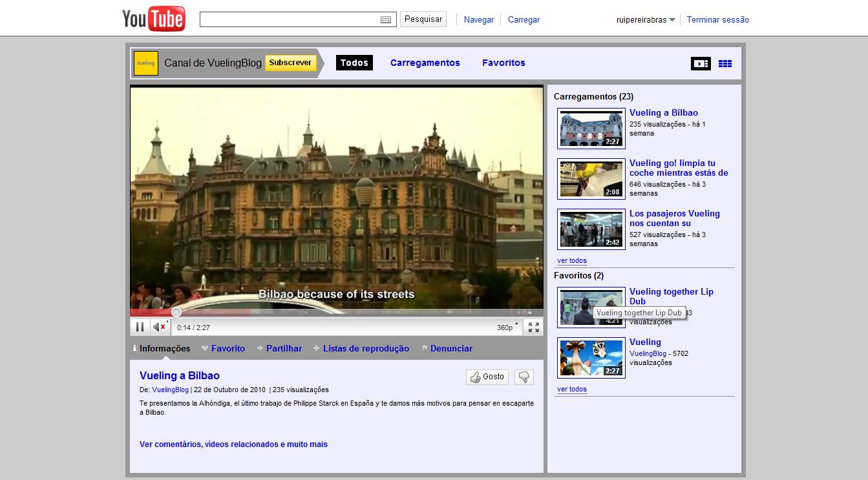Click the thumbs-down dislike icon

tap(524, 377)
